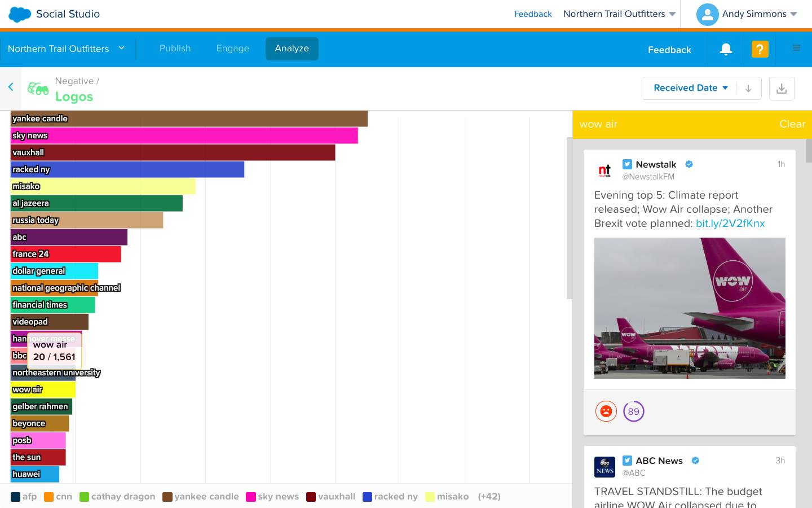Select the Analyze tab
The image size is (812, 508).
(x=292, y=49)
